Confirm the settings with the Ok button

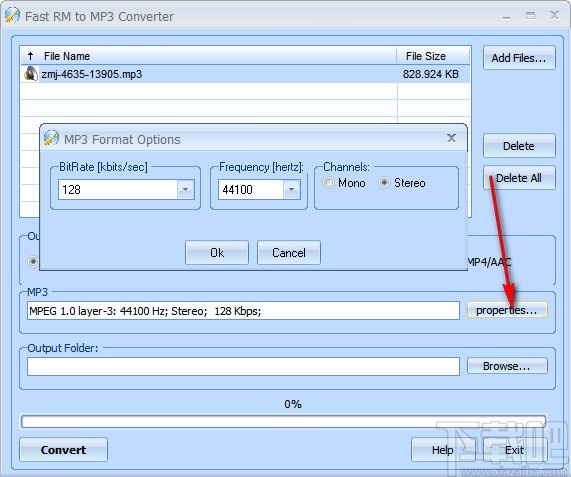tap(217, 252)
